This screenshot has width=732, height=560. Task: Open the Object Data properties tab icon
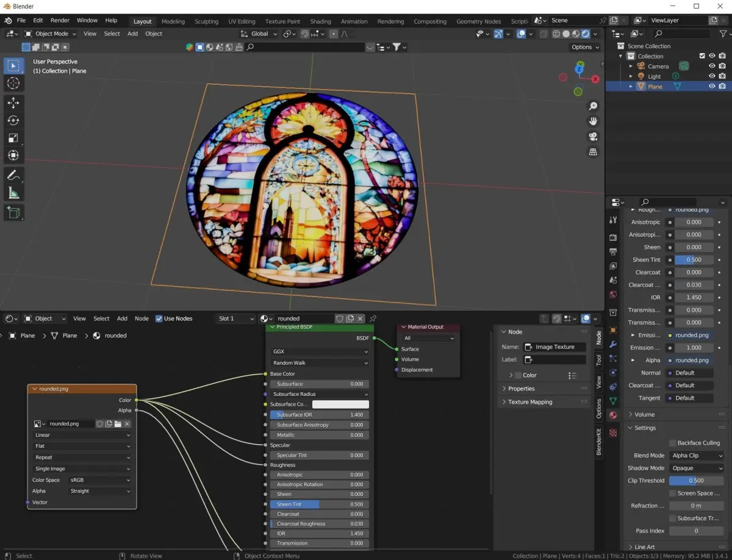click(613, 401)
